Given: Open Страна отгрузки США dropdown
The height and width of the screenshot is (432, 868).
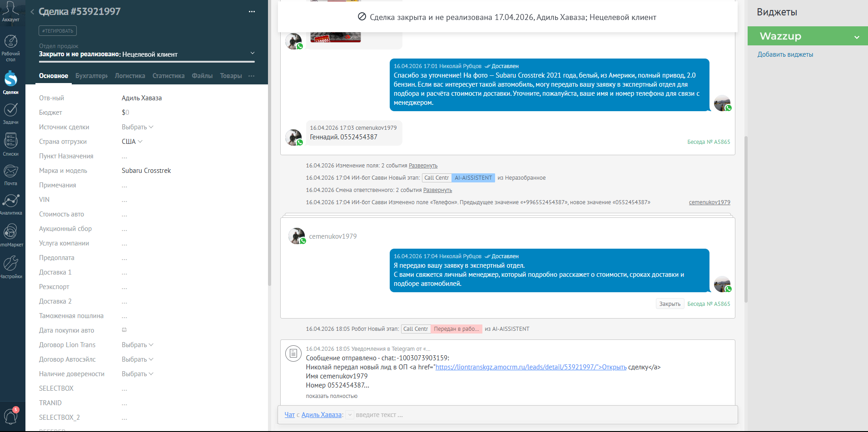Looking at the screenshot, I should [132, 142].
